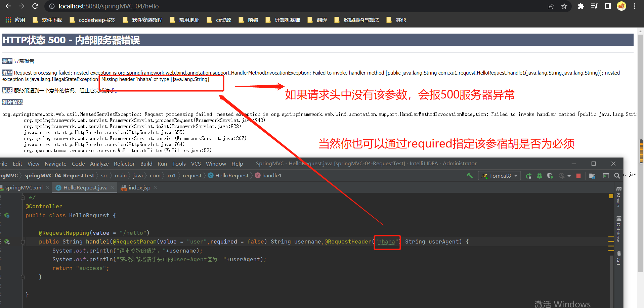Open IntelliJ View menu
This screenshot has width=644, height=308.
(33, 164)
